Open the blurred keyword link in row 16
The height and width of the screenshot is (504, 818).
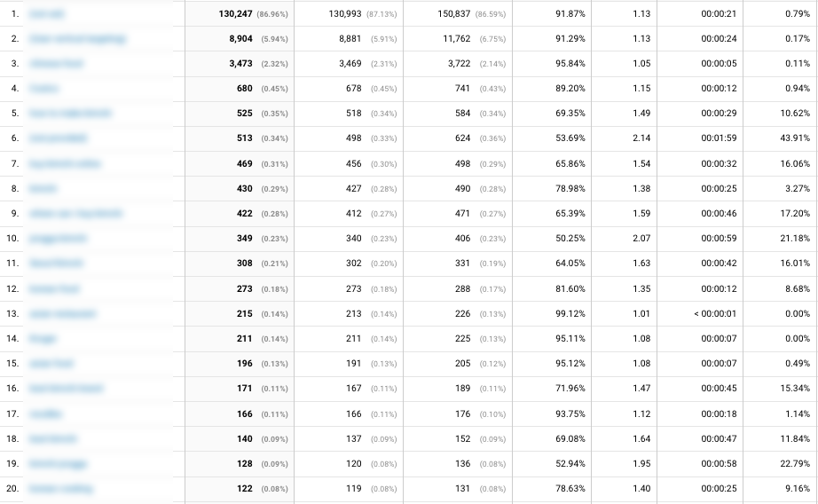click(67, 388)
